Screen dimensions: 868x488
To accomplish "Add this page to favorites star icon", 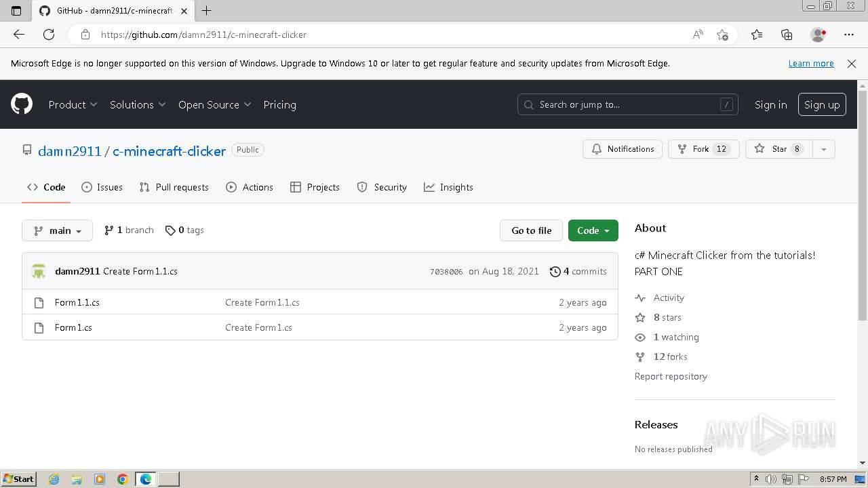I will 722,35.
